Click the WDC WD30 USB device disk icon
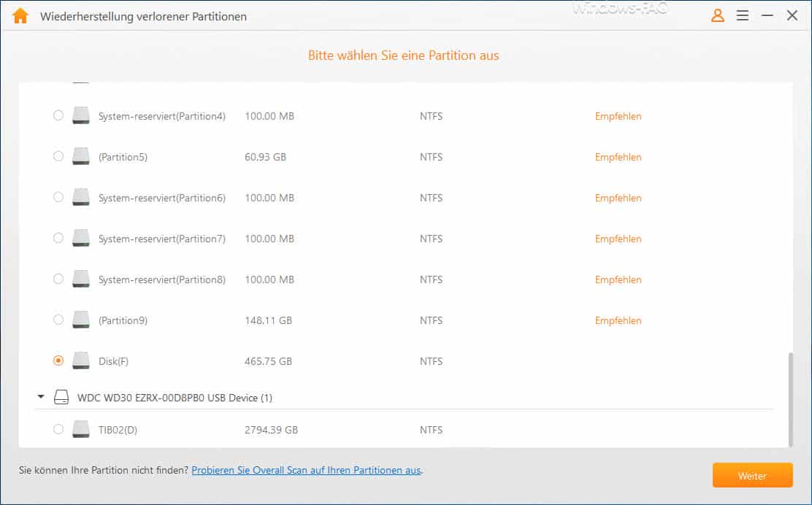Viewport: 812px width, 505px height. 61,398
